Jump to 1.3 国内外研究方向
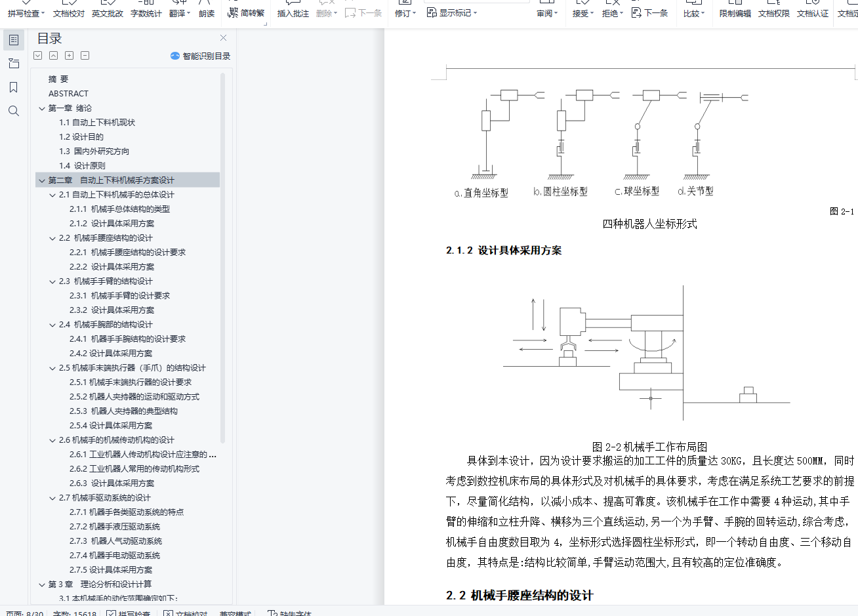Screen dimensions: 858x616 [94, 152]
